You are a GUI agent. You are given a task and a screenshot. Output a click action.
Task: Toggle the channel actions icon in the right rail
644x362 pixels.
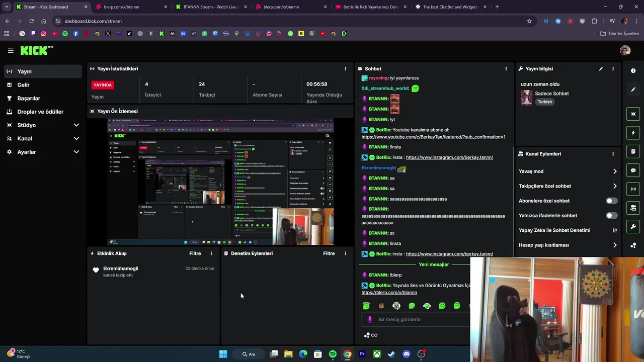(x=633, y=208)
